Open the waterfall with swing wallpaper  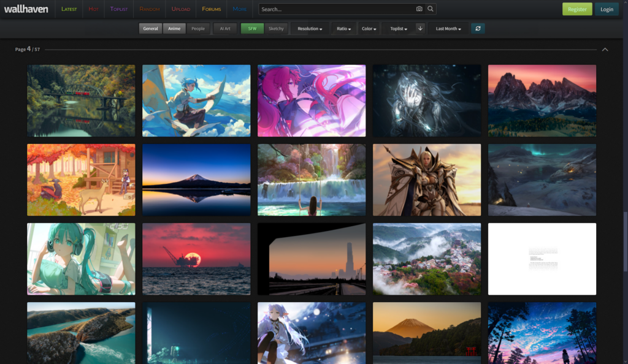[312, 180]
